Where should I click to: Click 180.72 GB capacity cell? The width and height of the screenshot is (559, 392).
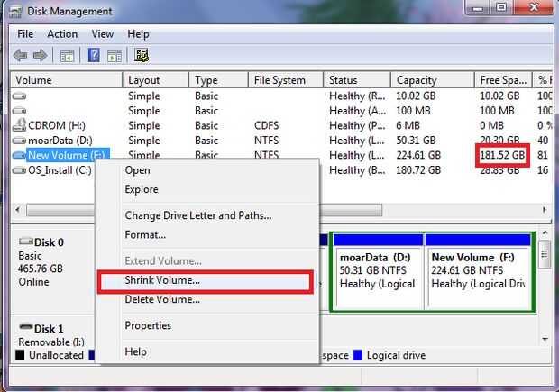coord(418,170)
